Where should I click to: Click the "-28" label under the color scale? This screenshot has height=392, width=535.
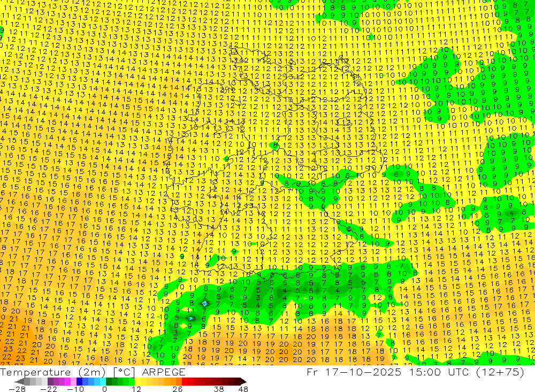point(17,389)
